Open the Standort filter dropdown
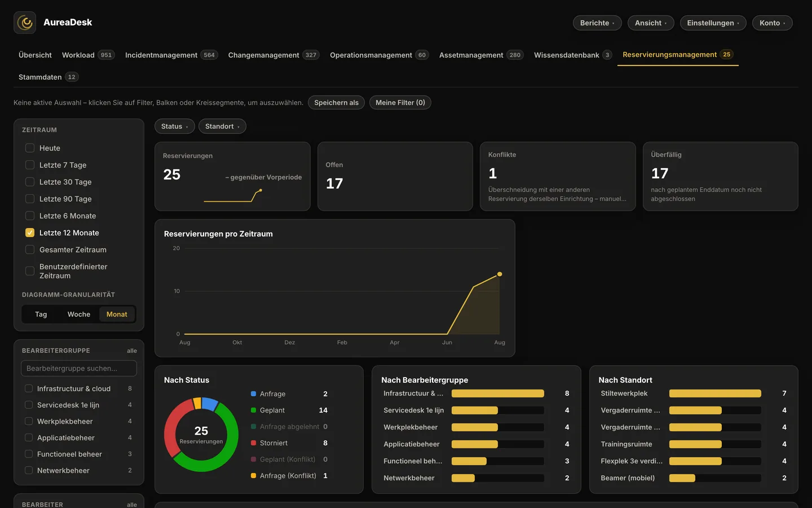This screenshot has height=508, width=812. tap(222, 126)
